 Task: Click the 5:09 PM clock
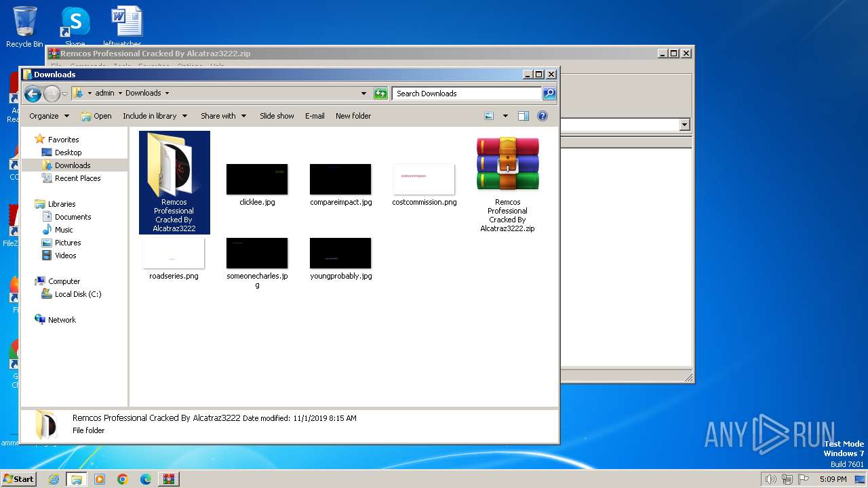[x=833, y=479]
